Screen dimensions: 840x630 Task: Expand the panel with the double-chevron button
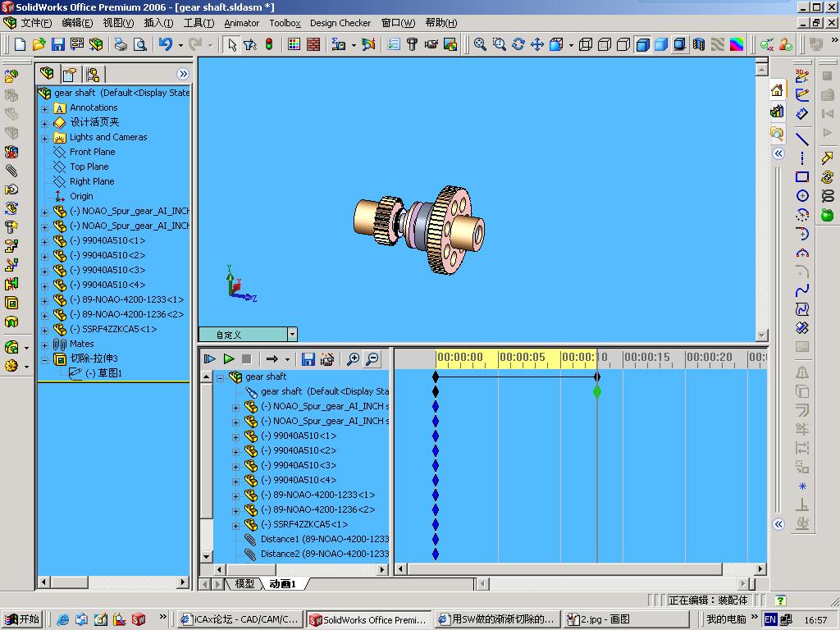pos(183,74)
